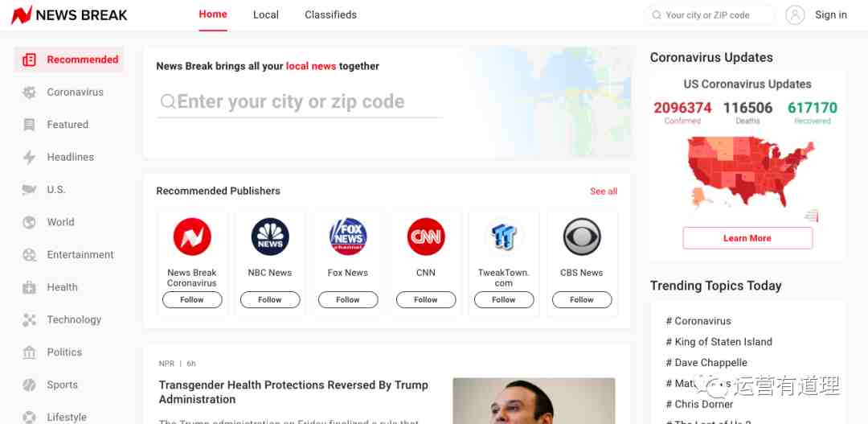Viewport: 868px width, 424px height.
Task: Click the World globe icon in sidebar
Action: click(29, 222)
